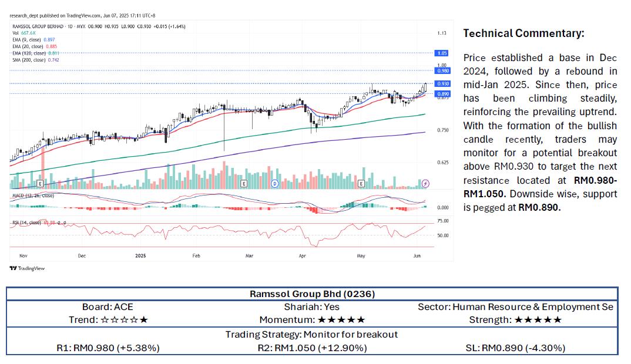Select the SMA (200, close) legend entry
Viewport: 631px width, 364px height.
click(35, 60)
